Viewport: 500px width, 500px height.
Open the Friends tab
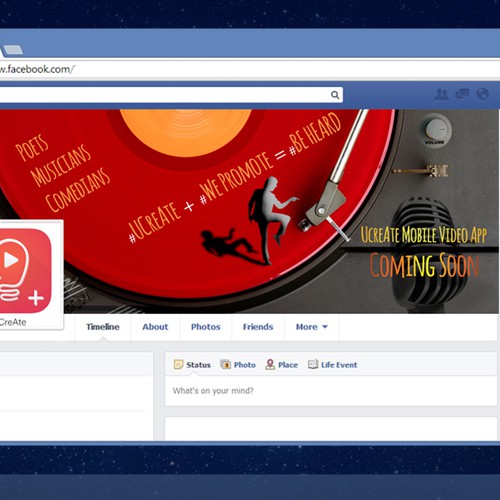click(258, 327)
